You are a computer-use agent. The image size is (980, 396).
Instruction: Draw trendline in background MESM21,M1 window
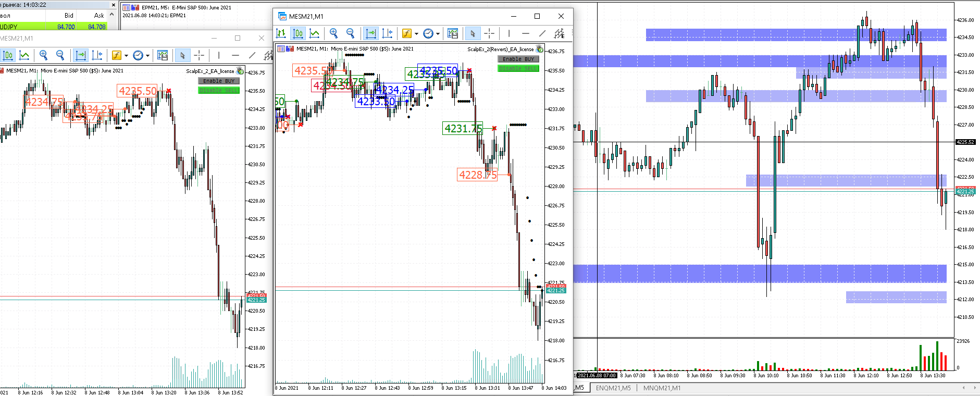252,55
